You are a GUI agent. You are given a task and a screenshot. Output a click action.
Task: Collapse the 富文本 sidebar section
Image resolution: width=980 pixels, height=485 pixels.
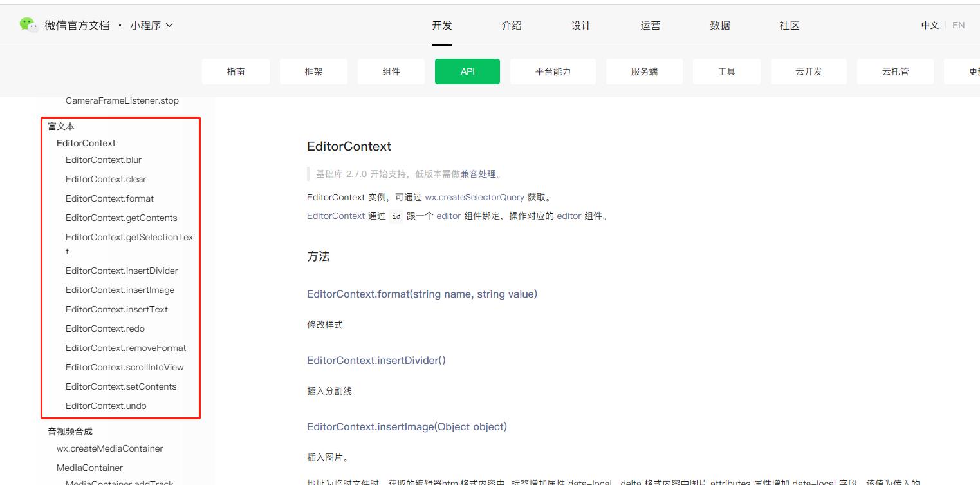(x=60, y=126)
